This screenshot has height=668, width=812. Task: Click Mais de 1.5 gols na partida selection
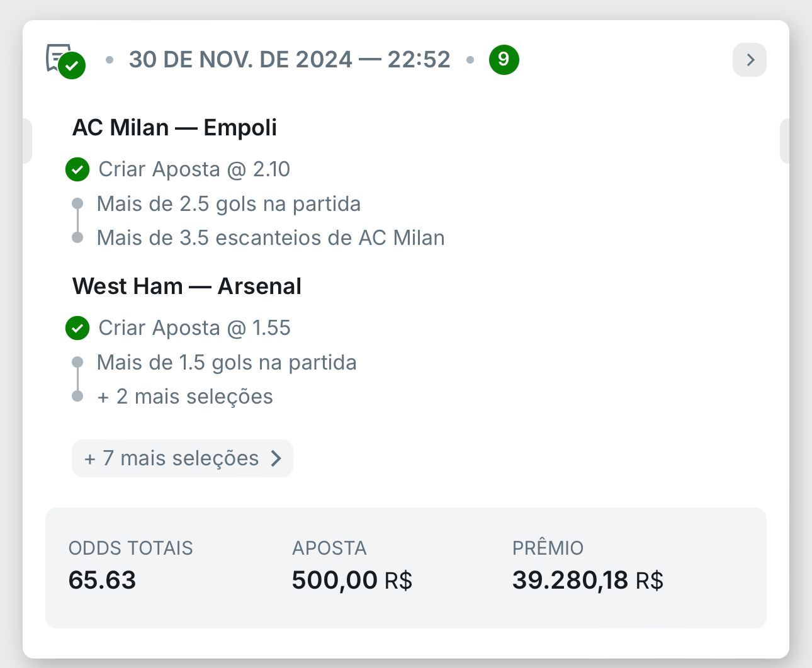pyautogui.click(x=227, y=363)
